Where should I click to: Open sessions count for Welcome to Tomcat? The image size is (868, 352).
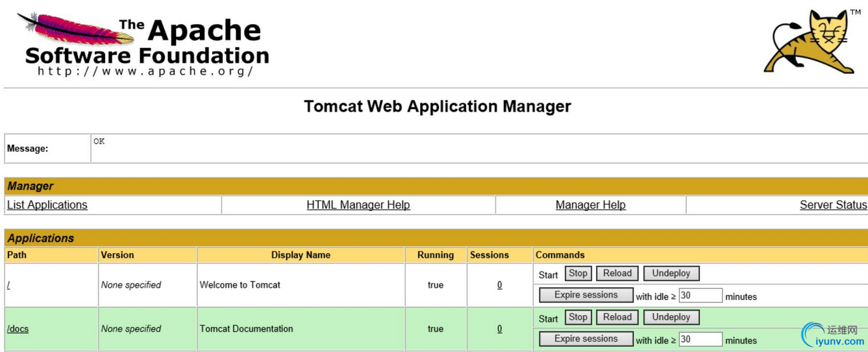(x=499, y=284)
